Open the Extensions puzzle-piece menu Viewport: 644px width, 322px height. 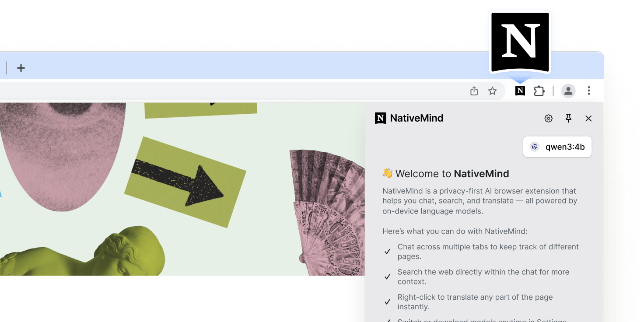(x=539, y=91)
